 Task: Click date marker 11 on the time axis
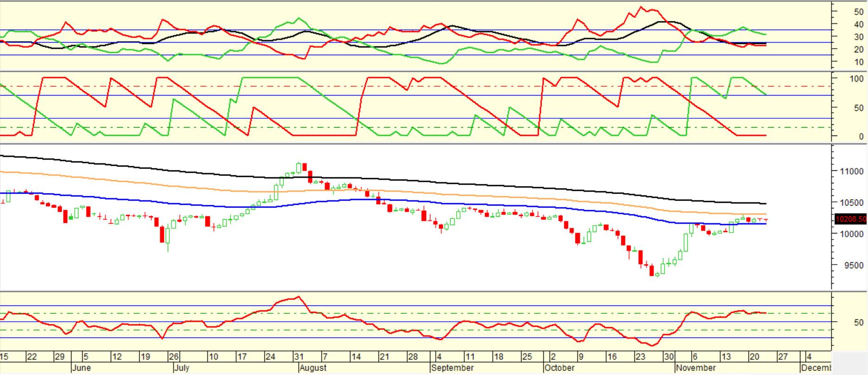pyautogui.click(x=470, y=357)
